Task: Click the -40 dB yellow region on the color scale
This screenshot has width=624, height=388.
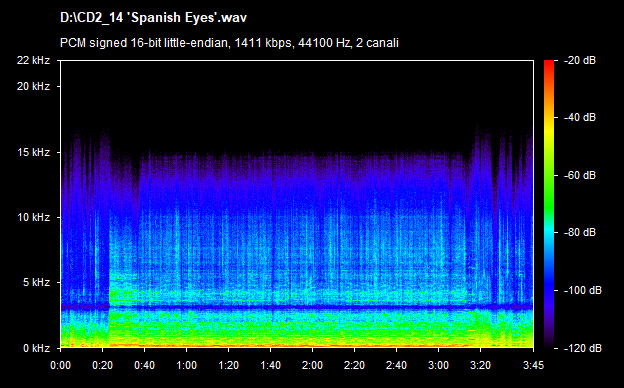Action: pyautogui.click(x=549, y=118)
